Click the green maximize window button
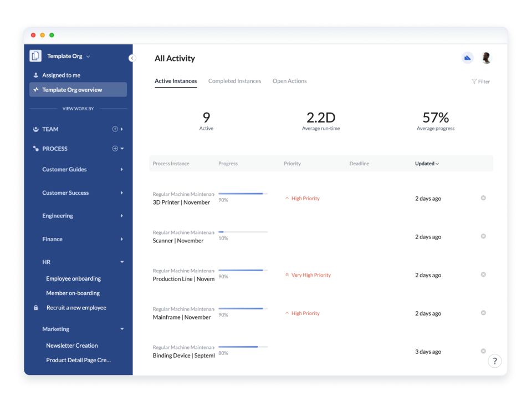The height and width of the screenshot is (401, 532). coord(52,35)
